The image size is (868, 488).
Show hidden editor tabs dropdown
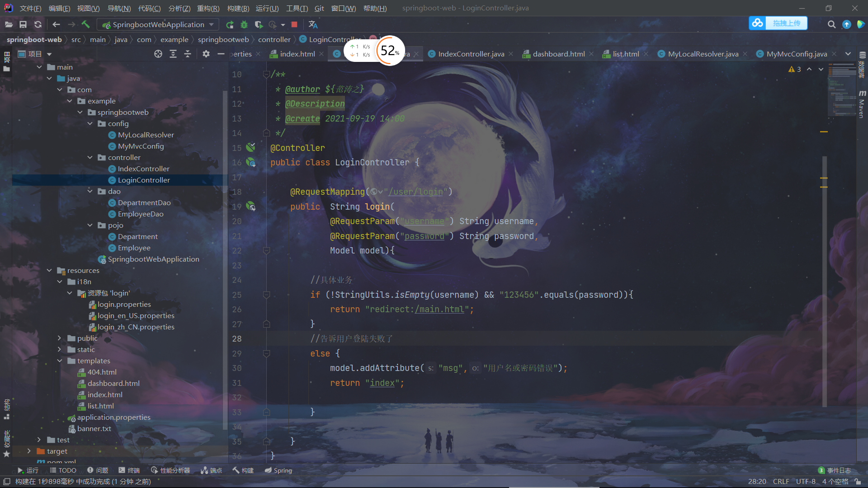(848, 54)
